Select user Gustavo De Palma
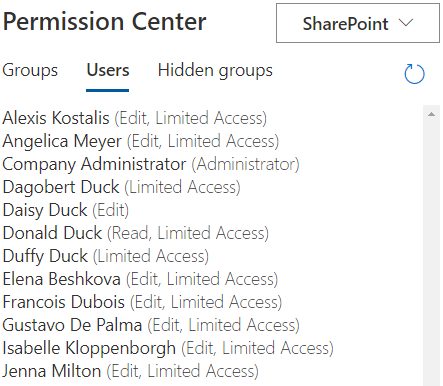The image size is (443, 386). tap(151, 325)
